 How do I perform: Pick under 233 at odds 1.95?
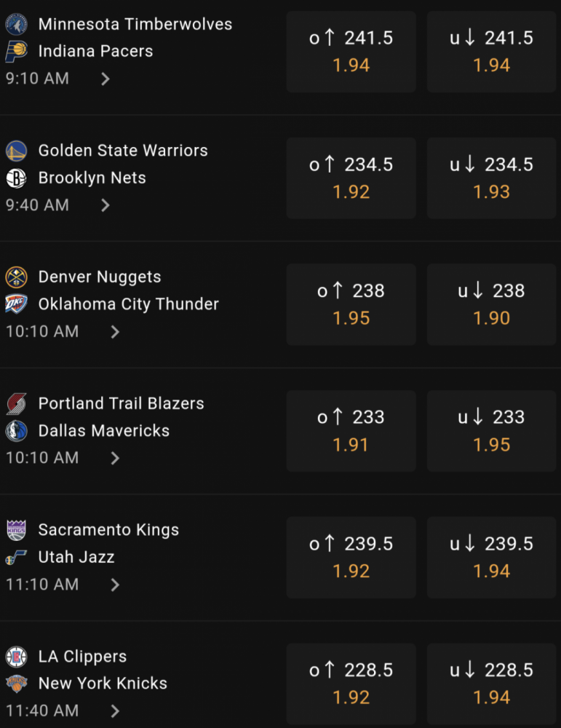(491, 431)
